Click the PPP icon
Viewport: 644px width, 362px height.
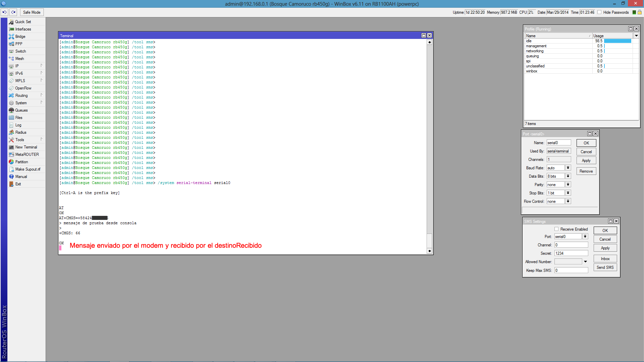(x=11, y=44)
